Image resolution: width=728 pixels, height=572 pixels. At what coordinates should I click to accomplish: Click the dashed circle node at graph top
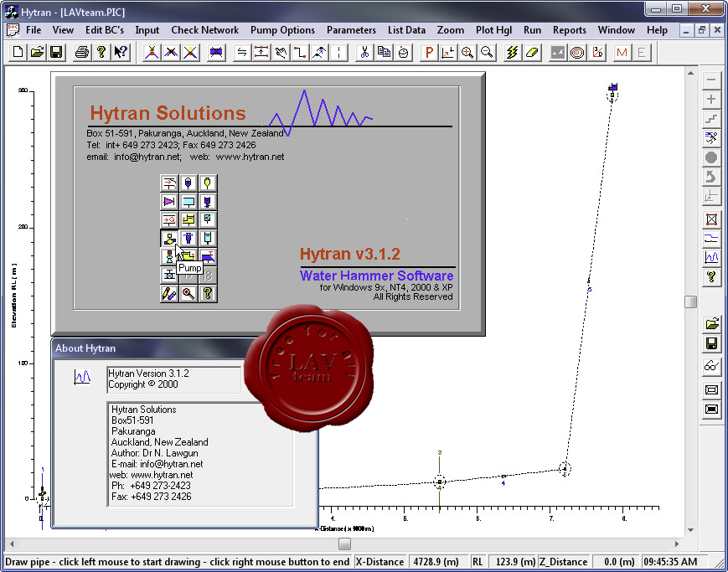pos(612,95)
